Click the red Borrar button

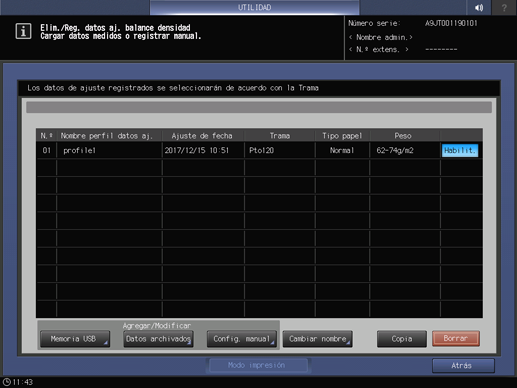456,339
